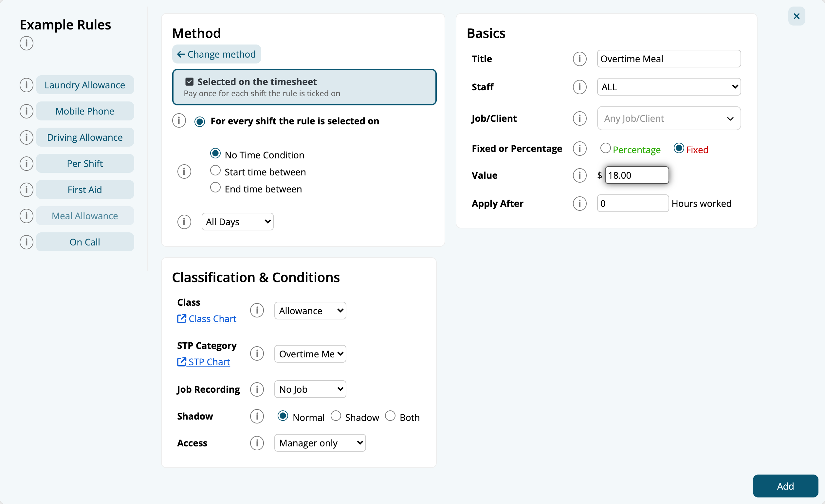The image size is (825, 504).
Task: Open the Job Recording dropdown
Action: click(x=310, y=389)
